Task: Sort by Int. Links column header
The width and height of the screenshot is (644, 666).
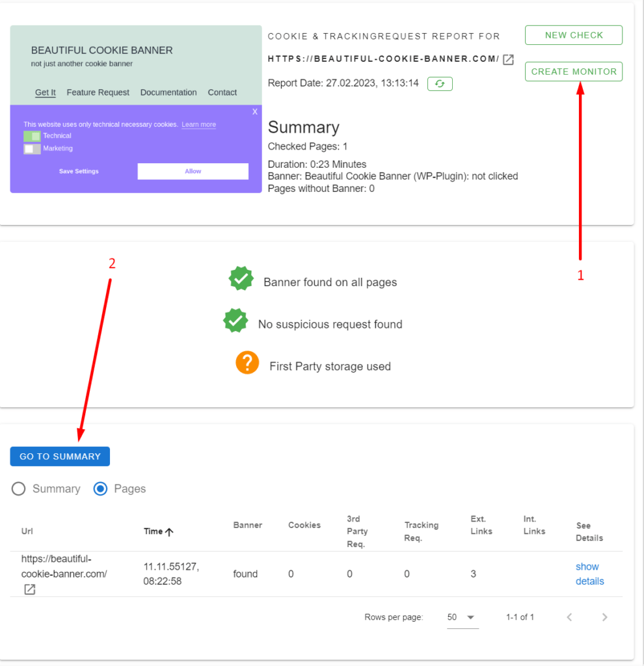Action: point(534,525)
